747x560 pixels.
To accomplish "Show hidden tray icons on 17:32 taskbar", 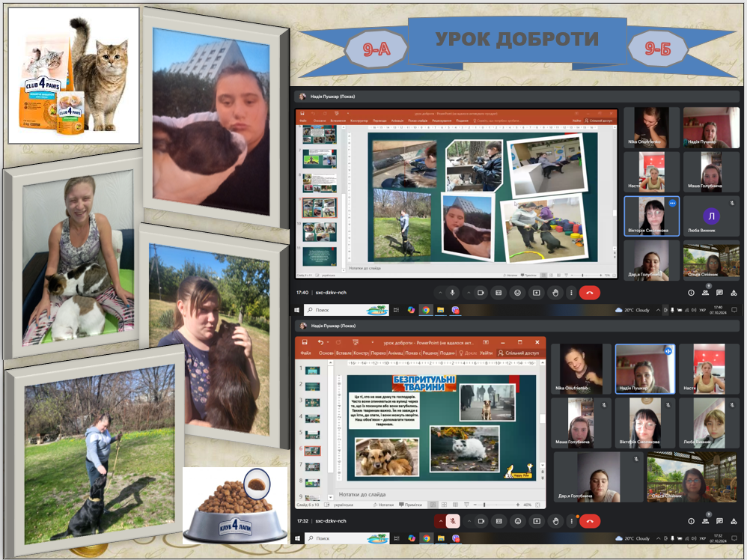I will (x=659, y=538).
